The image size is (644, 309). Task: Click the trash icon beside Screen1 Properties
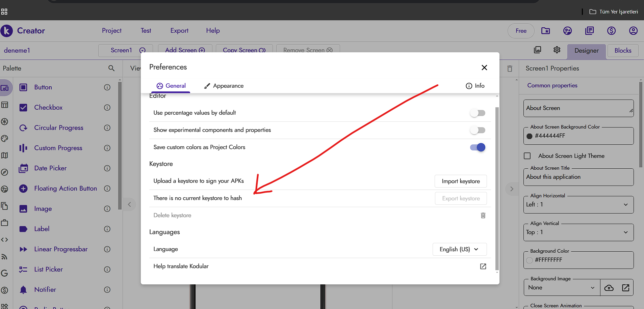[510, 69]
